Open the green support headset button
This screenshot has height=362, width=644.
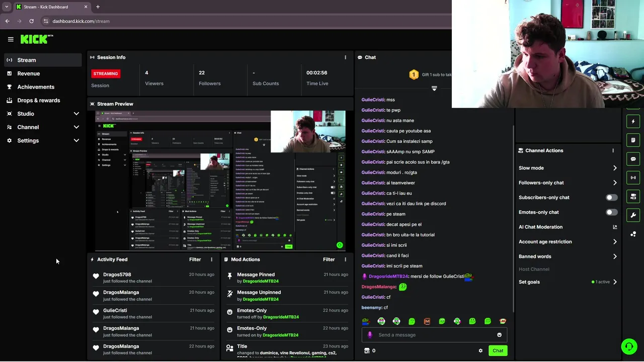click(x=628, y=346)
